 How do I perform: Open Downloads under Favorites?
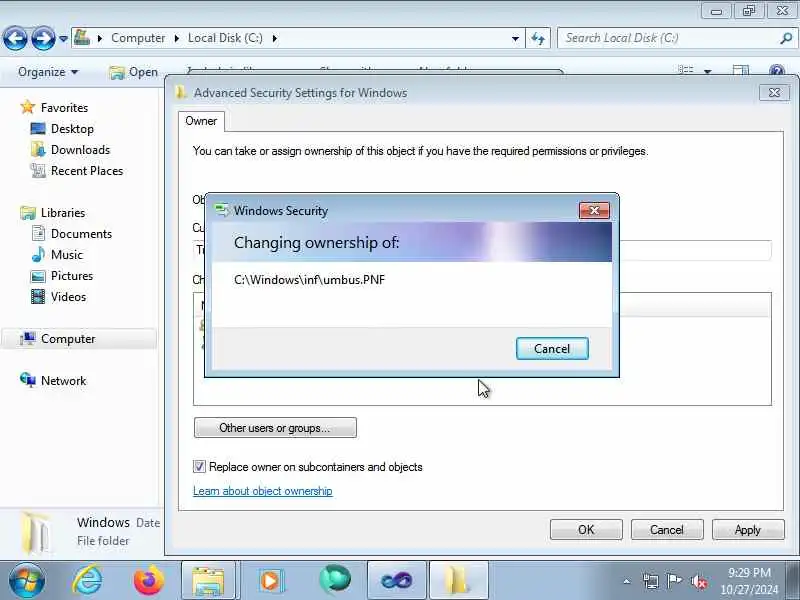click(80, 149)
